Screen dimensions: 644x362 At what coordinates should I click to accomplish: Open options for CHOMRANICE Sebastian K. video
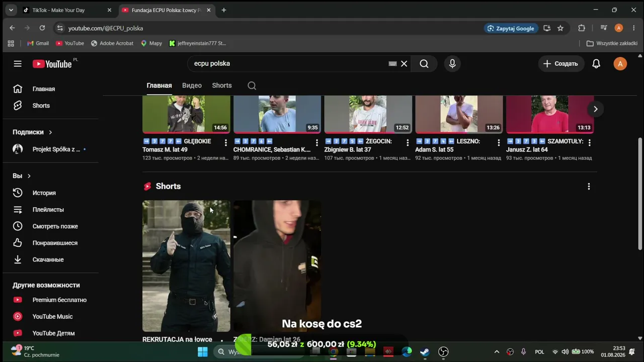pyautogui.click(x=316, y=143)
